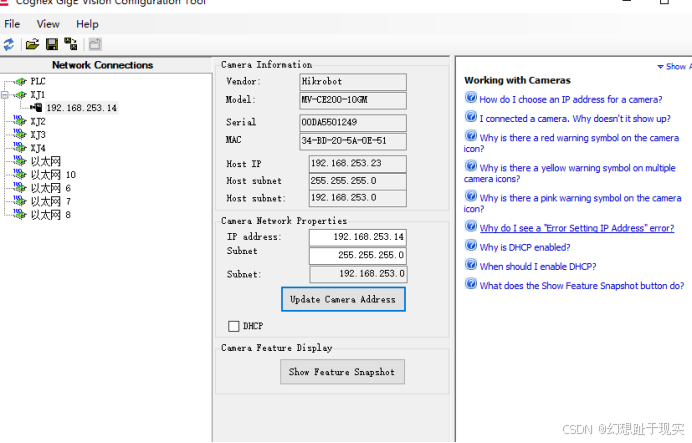Click the 以太网 10 adapter icon

pos(20,174)
